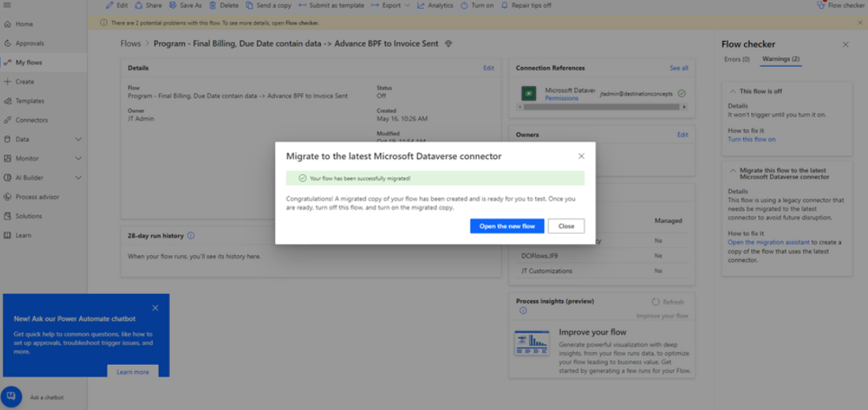Dismiss migration dialog with X icon

click(x=581, y=156)
